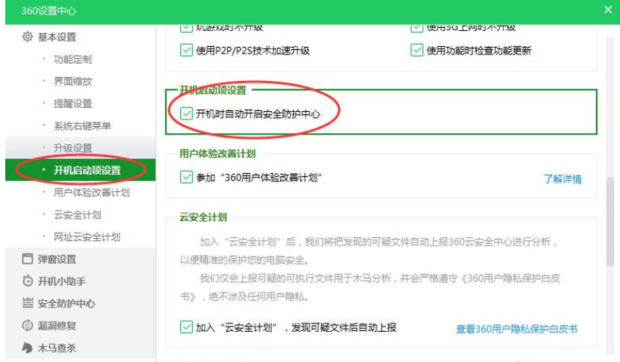Viewport: 620px width, 362px height.
Task: Select 升级设置 in the sidebar
Action: point(73,148)
